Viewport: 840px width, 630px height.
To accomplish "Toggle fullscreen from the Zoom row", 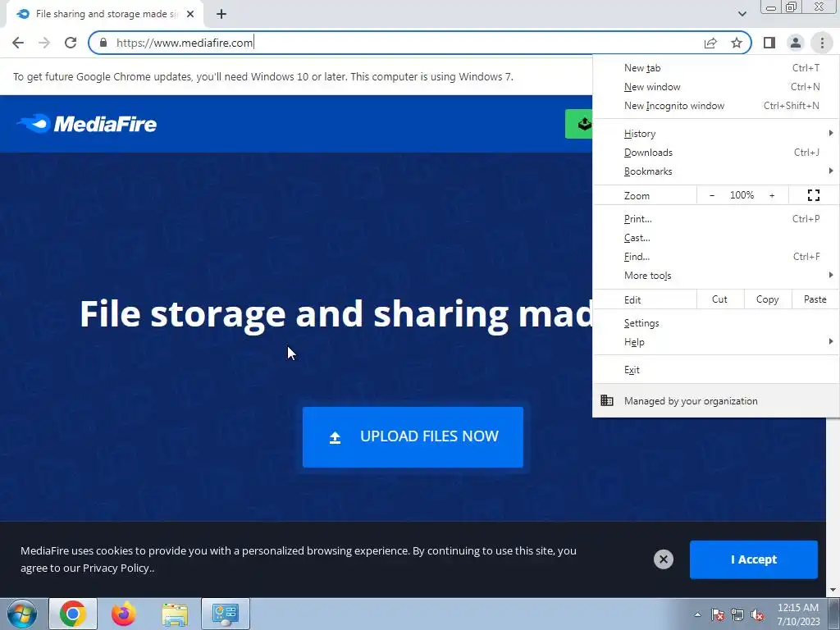I will (x=813, y=195).
